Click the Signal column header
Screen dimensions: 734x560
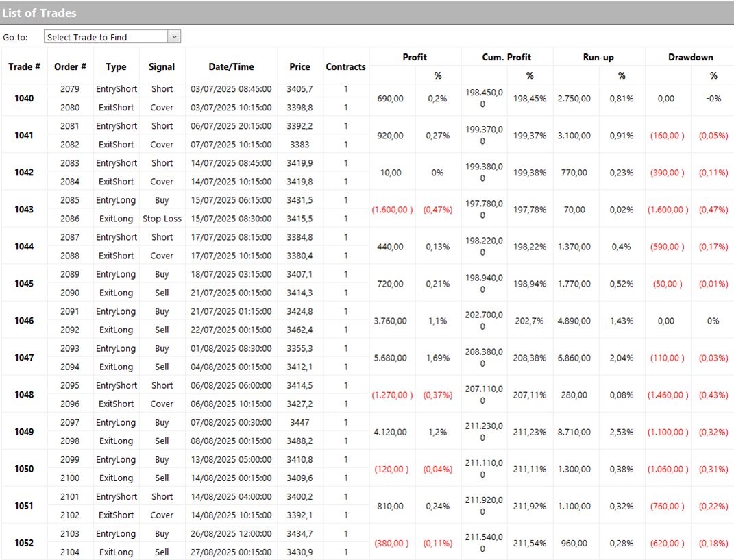click(162, 66)
